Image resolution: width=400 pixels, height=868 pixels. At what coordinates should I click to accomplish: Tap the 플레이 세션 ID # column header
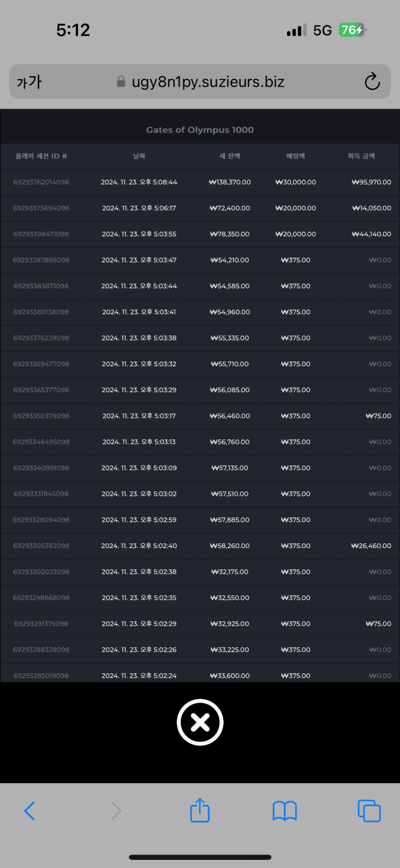(41, 156)
